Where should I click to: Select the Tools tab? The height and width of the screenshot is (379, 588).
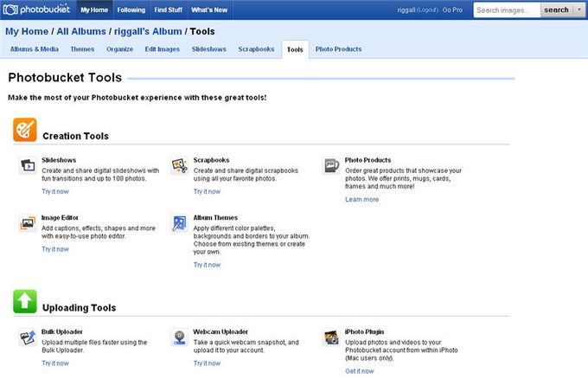click(x=295, y=49)
